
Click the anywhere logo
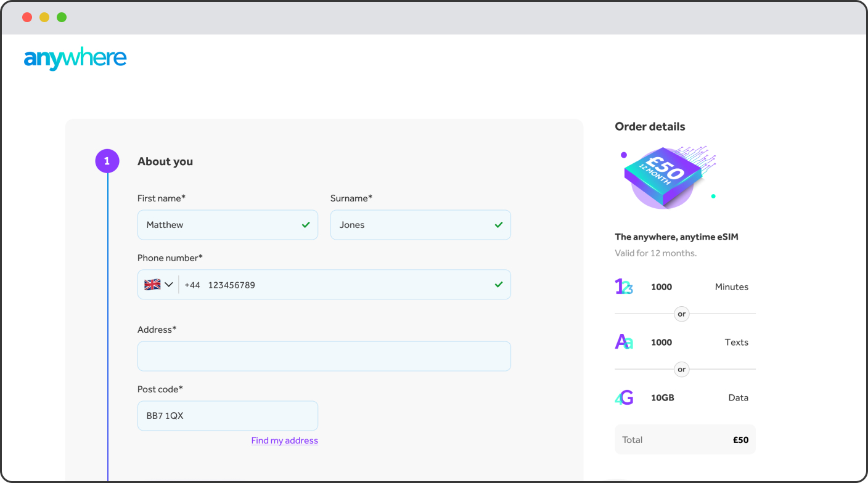[x=75, y=59]
